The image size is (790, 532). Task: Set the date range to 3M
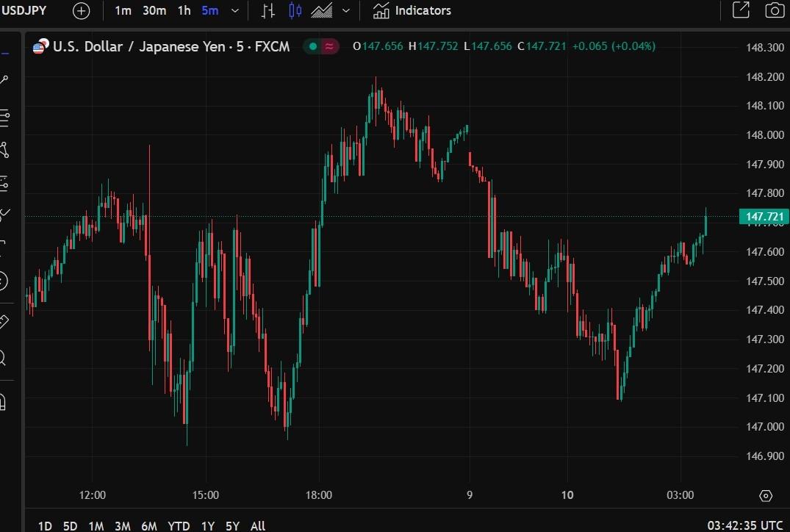coord(123,526)
